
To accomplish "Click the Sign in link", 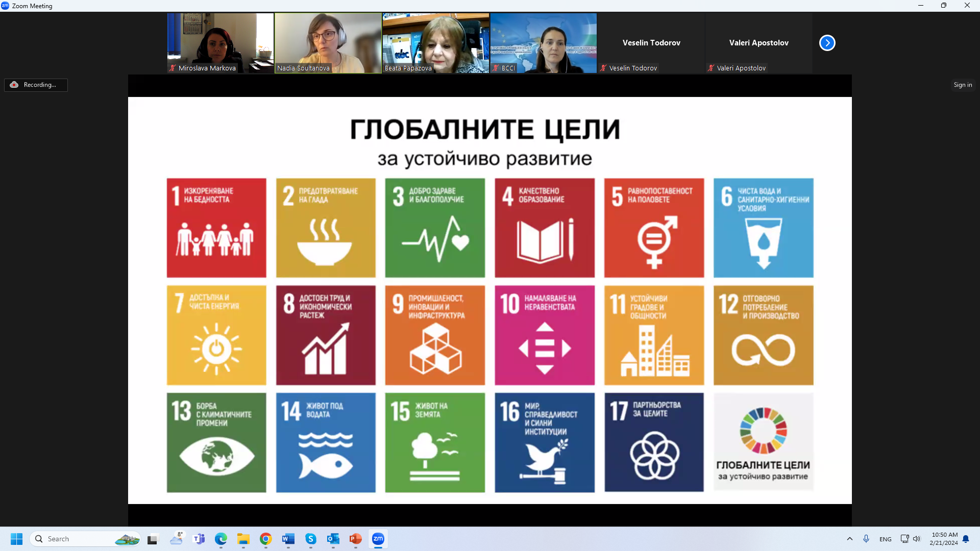I will (963, 85).
